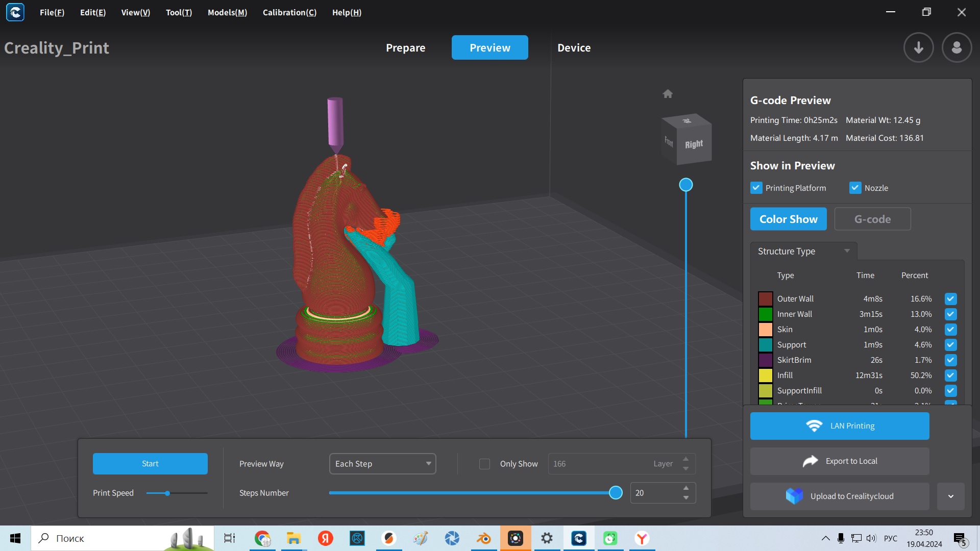Open Blender from the Windows taskbar
The height and width of the screenshot is (551, 980).
[x=483, y=538]
